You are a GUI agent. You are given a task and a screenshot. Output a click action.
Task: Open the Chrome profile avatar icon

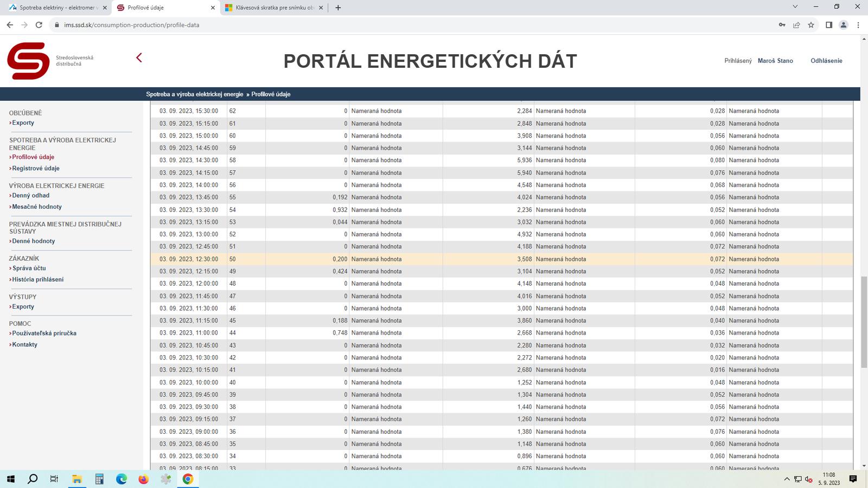click(844, 25)
